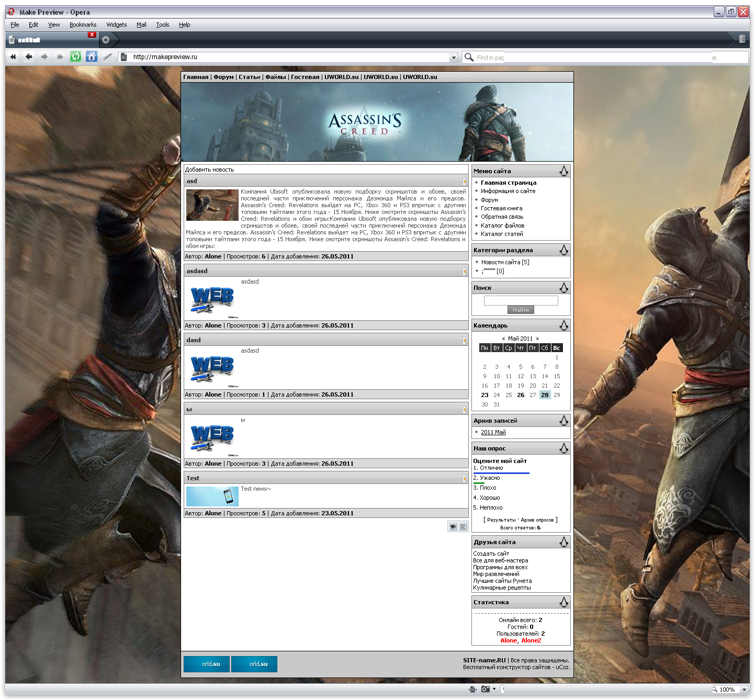Go to previous month in calendar
The height and width of the screenshot is (700, 755).
(x=503, y=339)
